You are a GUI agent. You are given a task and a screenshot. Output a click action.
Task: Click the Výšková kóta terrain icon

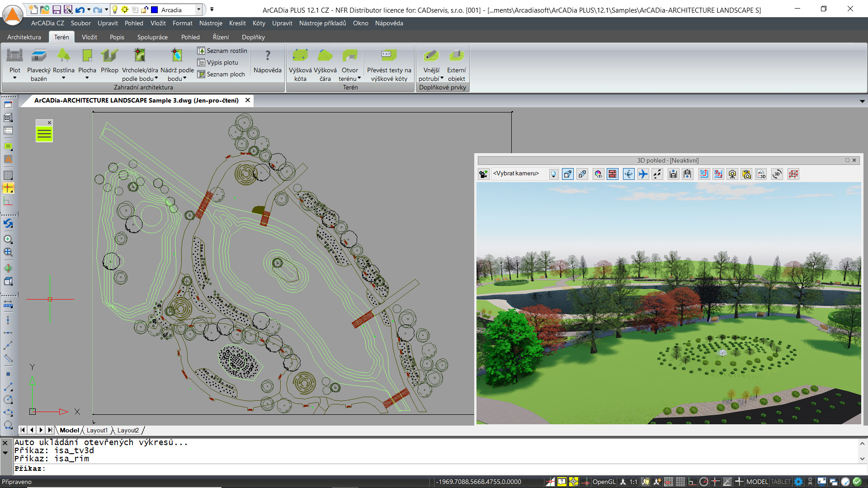300,56
